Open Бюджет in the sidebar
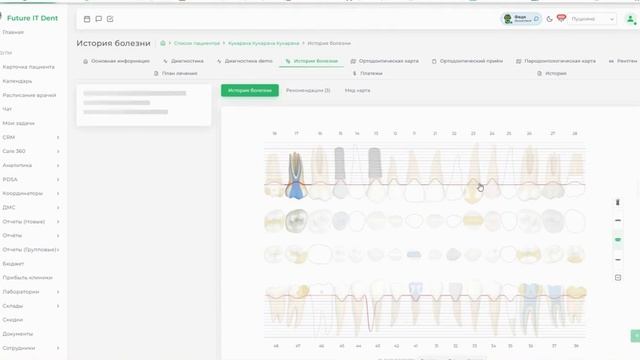 pos(13,264)
